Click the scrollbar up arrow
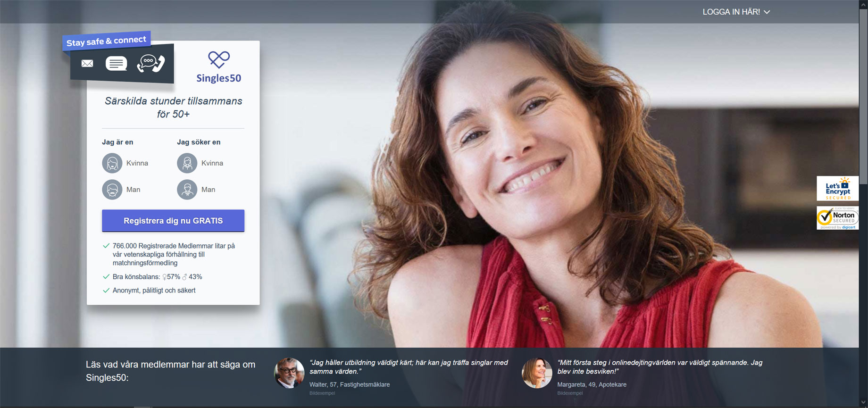Viewport: 868px width, 408px height. [863, 4]
